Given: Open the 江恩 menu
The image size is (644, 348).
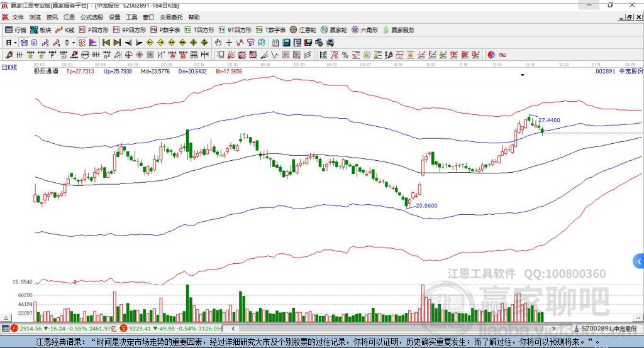Looking at the screenshot, I should coord(69,17).
